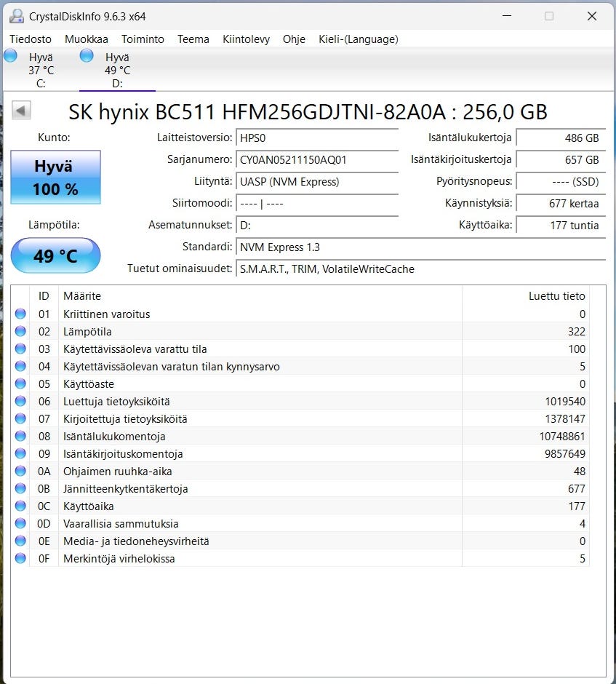Click the status dot for Isäntäkirjoituskomentoja

[x=20, y=453]
